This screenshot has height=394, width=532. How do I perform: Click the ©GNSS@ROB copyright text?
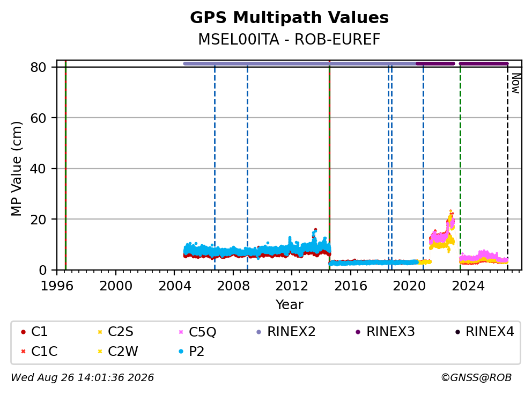(476, 377)
